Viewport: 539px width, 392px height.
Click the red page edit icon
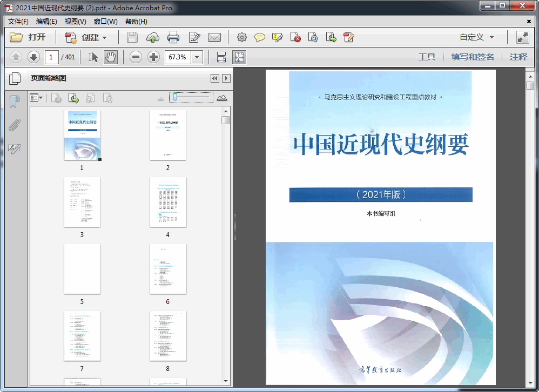348,37
